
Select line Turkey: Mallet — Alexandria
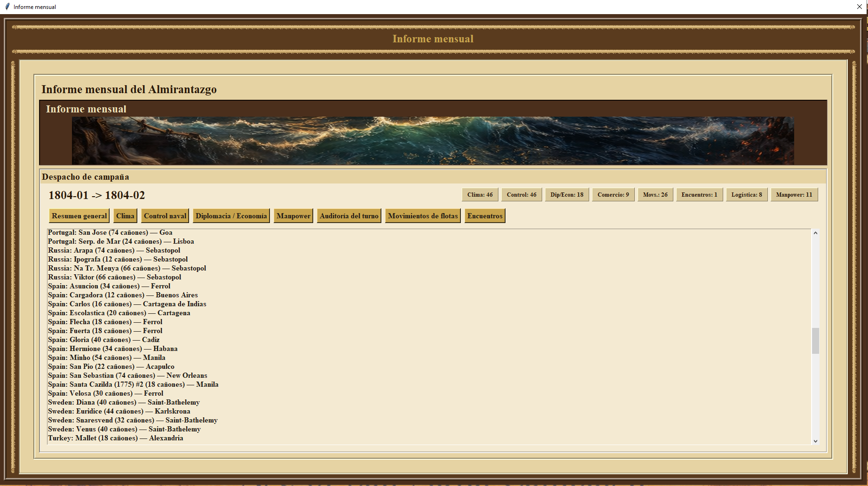(x=116, y=438)
